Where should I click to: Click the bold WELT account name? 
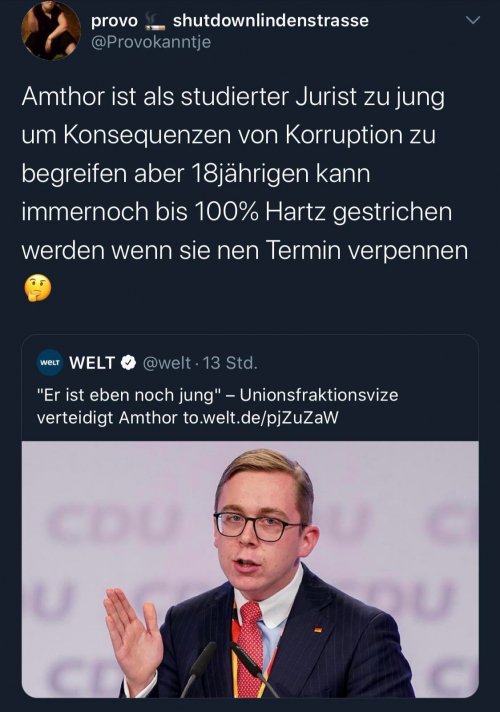tap(92, 363)
